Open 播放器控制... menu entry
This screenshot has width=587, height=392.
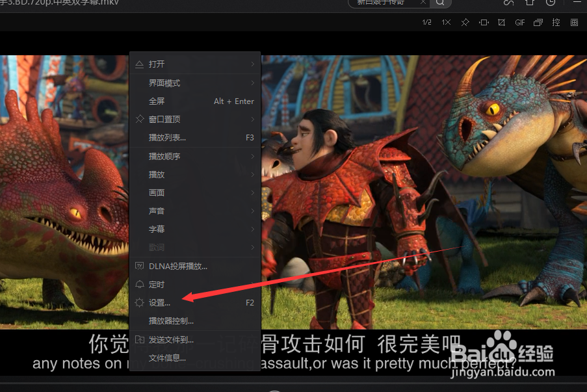pyautogui.click(x=195, y=321)
